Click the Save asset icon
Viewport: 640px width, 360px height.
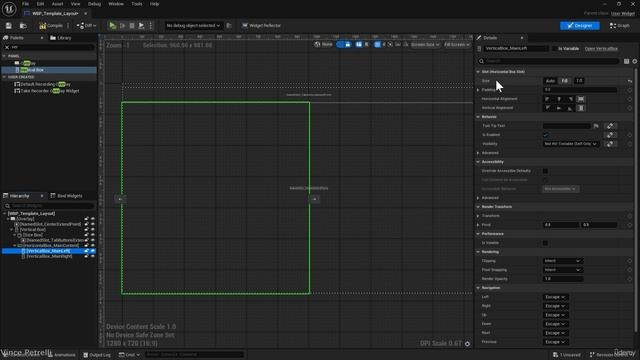tap(9, 26)
